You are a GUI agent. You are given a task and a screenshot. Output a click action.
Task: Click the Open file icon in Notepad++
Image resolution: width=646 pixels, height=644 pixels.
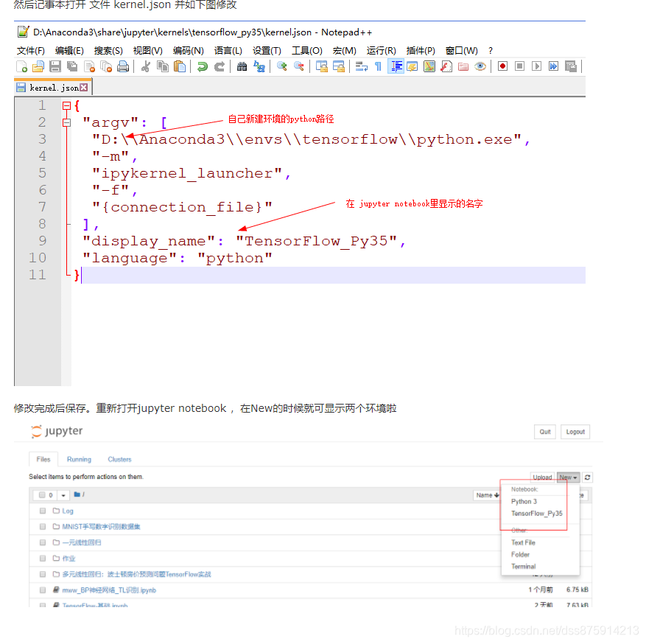pos(38,66)
